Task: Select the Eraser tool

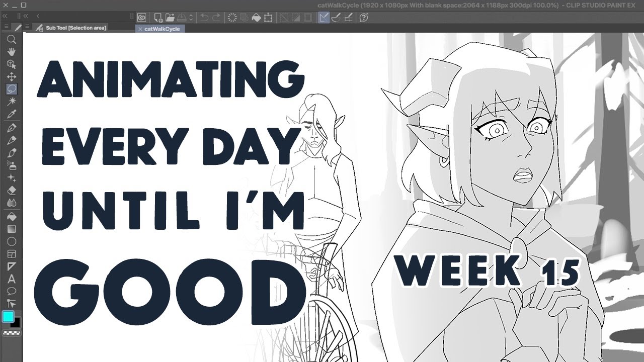Action: [11, 191]
